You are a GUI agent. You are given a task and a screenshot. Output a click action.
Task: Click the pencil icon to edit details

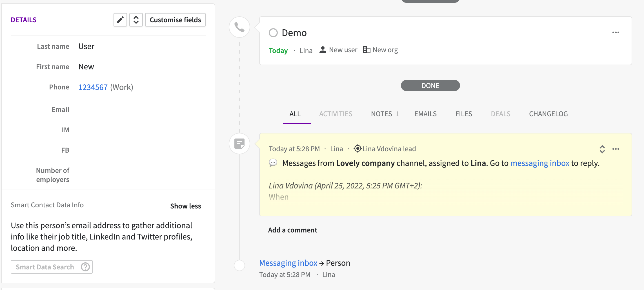click(120, 20)
